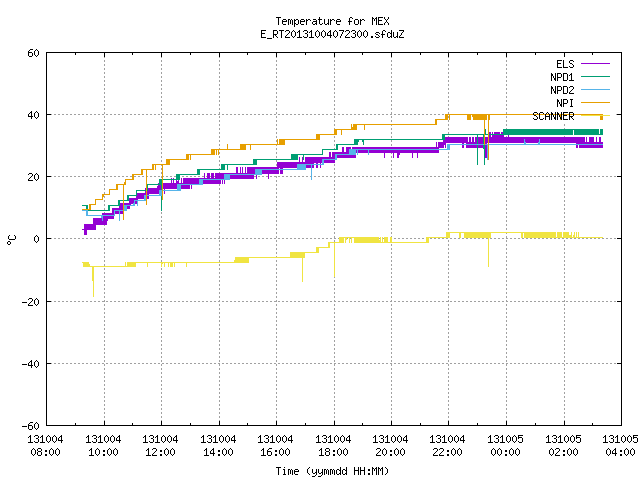Click the y-axis label -40
This screenshot has width=640, height=480.
click(31, 364)
